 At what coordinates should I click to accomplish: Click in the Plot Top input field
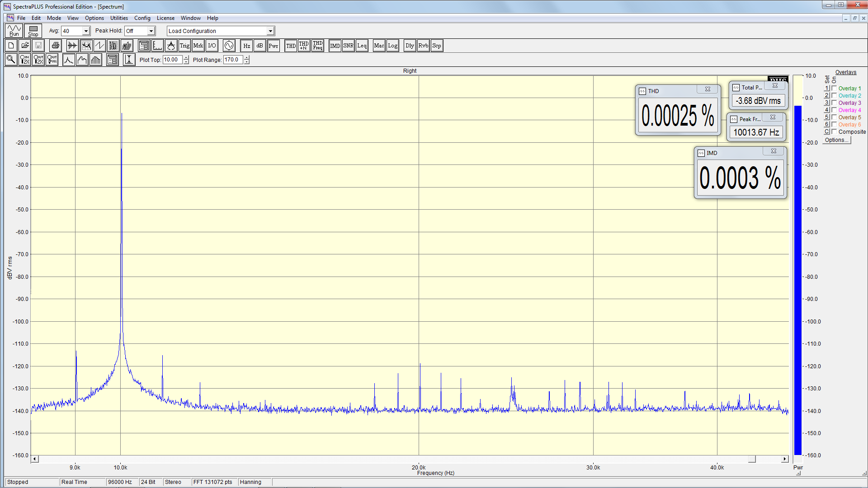click(x=173, y=60)
